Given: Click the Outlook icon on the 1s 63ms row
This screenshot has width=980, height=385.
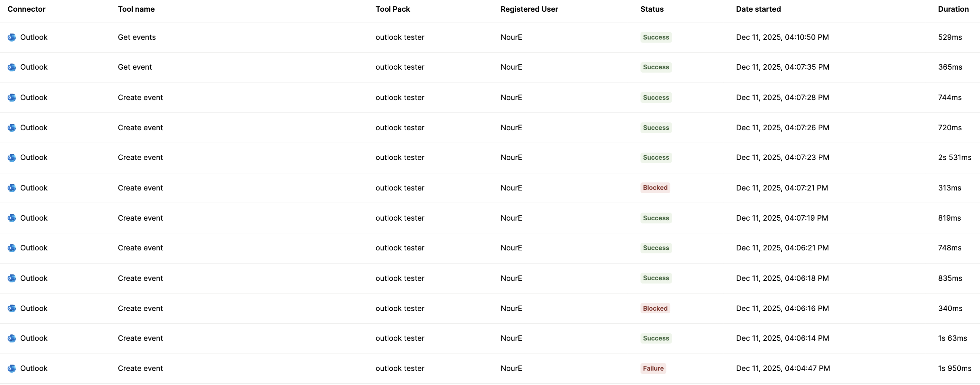Looking at the screenshot, I should 11,338.
